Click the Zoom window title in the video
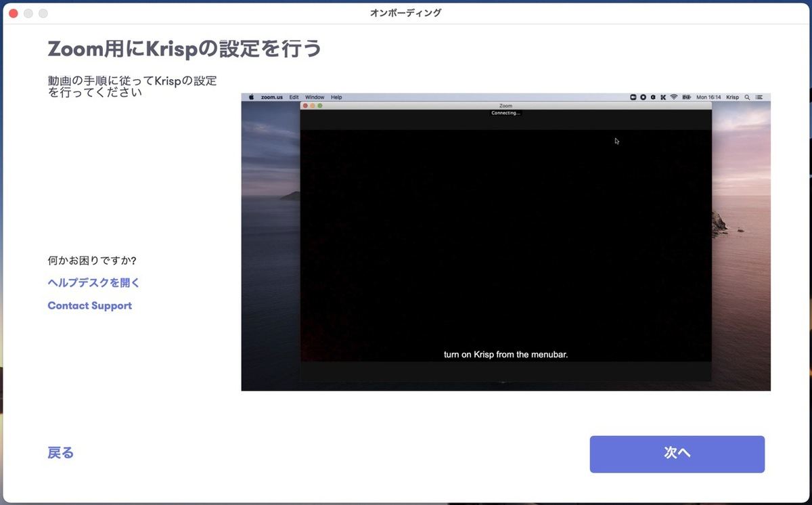 pos(505,106)
